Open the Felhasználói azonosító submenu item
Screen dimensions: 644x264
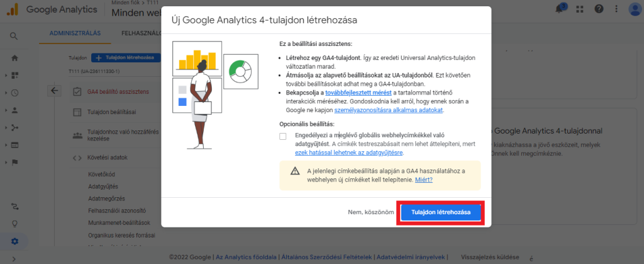117,210
